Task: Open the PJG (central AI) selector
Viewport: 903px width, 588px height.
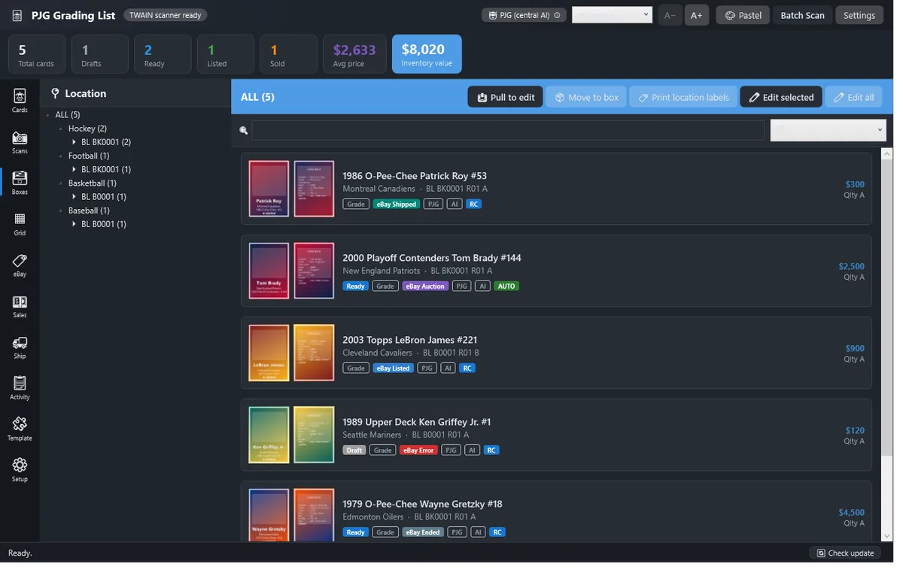Action: [524, 15]
